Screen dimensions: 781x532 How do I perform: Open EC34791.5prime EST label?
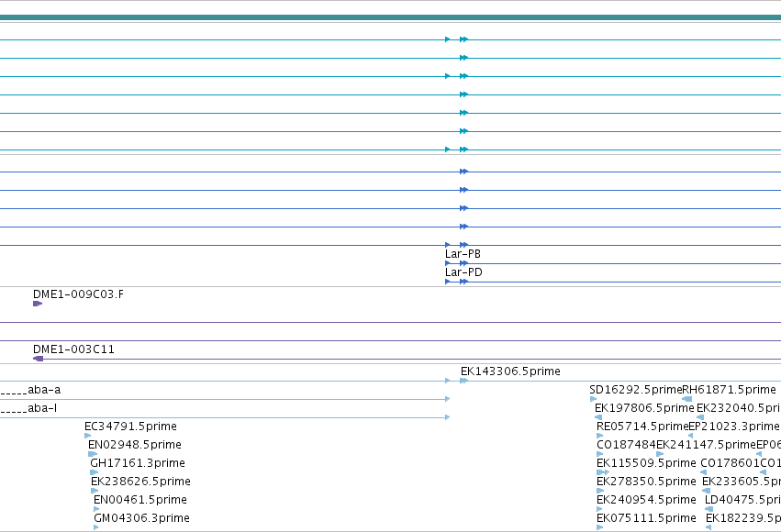point(130,427)
